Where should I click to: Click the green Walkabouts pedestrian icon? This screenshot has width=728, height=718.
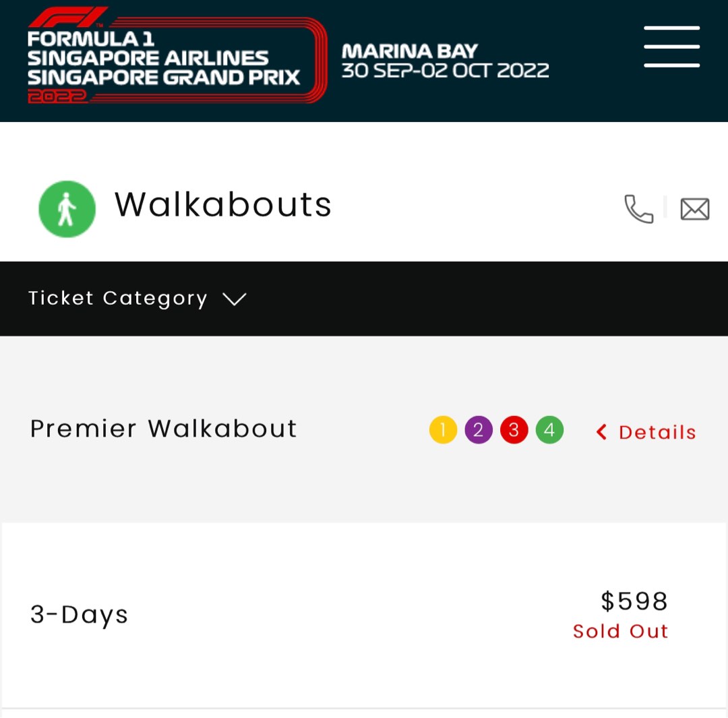coord(67,209)
